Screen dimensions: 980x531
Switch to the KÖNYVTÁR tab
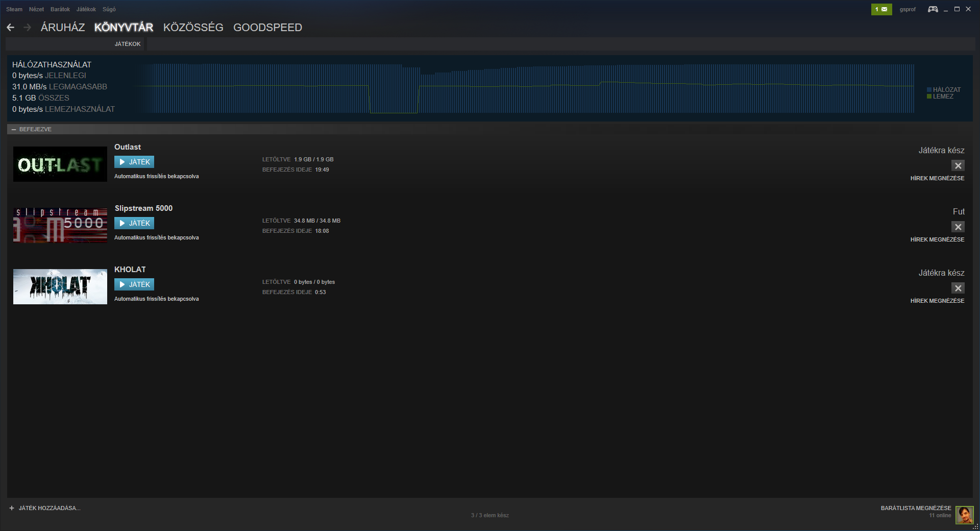click(124, 28)
